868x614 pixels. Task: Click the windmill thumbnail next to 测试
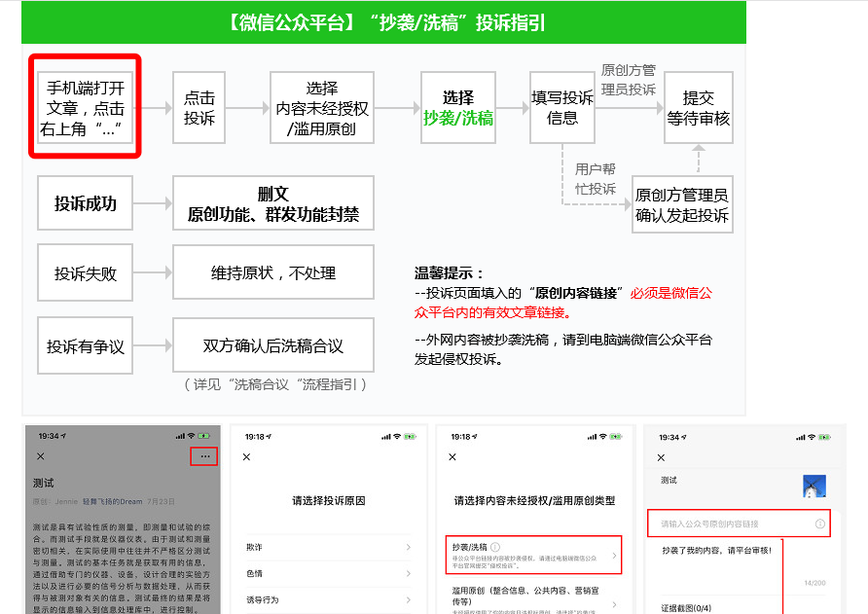point(814,487)
